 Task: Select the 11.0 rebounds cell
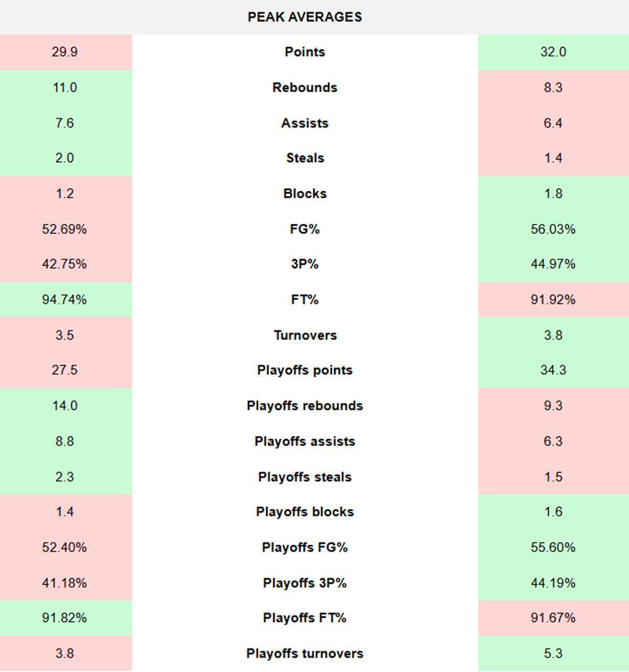point(64,88)
